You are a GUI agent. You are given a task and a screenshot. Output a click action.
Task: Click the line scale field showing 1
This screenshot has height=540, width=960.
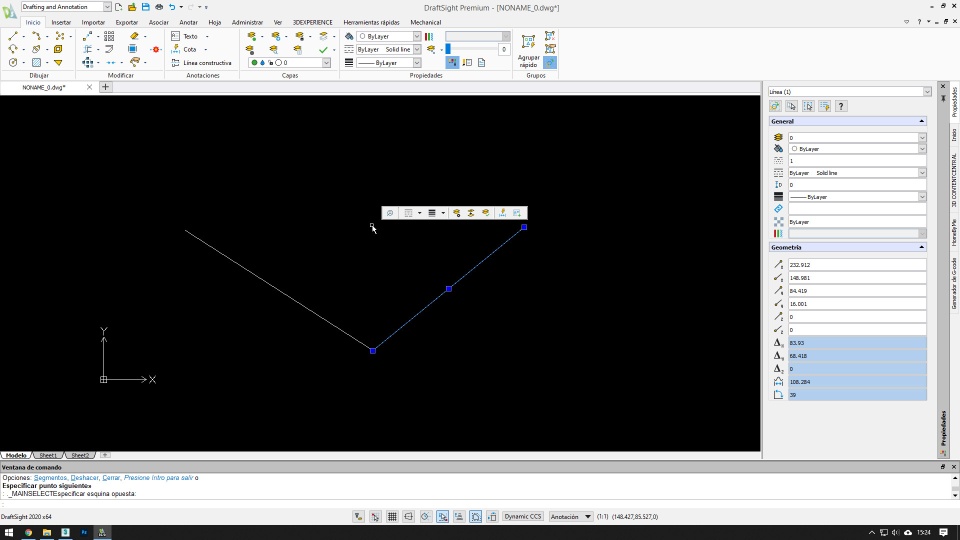click(857, 160)
